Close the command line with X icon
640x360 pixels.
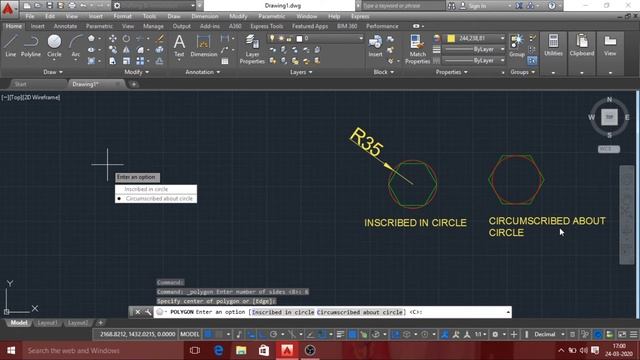coord(138,312)
